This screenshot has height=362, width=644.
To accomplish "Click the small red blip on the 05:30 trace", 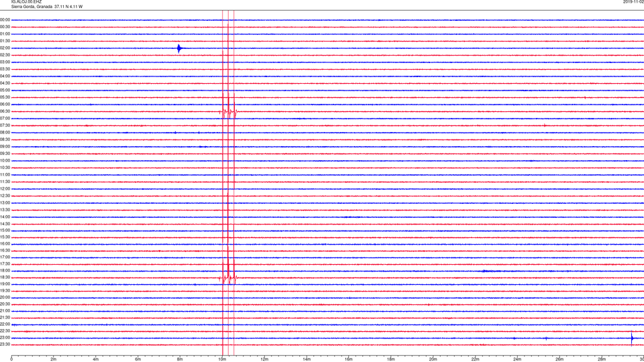I will [x=585, y=98].
